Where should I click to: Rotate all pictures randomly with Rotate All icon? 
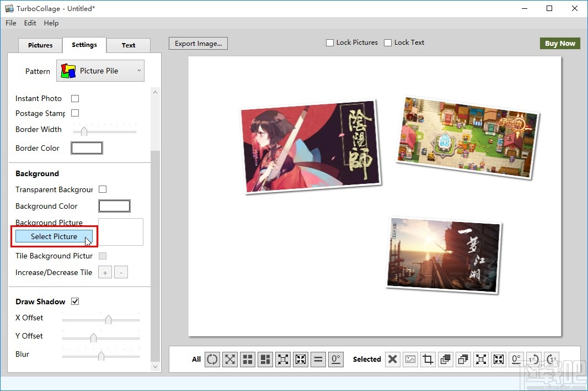pyautogui.click(x=212, y=359)
